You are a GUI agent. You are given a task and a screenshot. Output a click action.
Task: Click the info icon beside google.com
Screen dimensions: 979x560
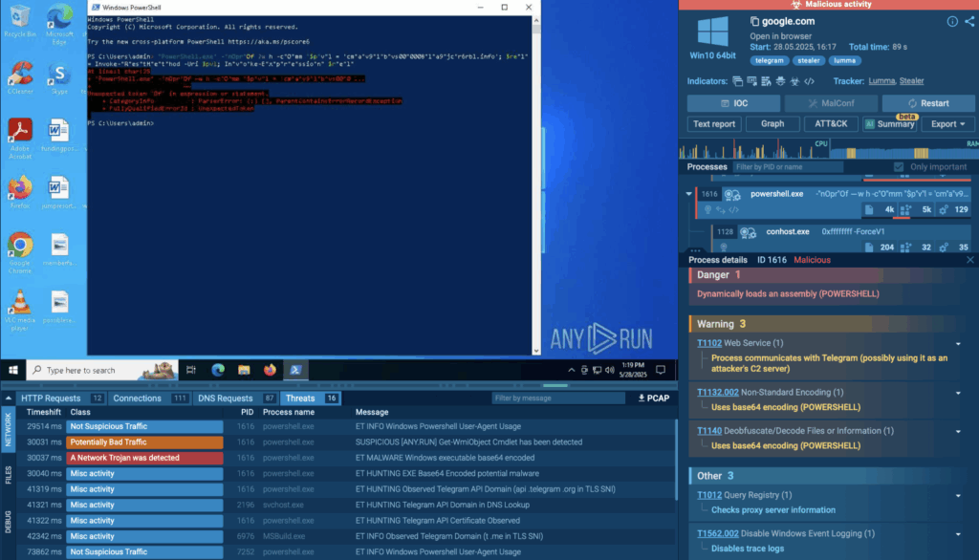[952, 21]
